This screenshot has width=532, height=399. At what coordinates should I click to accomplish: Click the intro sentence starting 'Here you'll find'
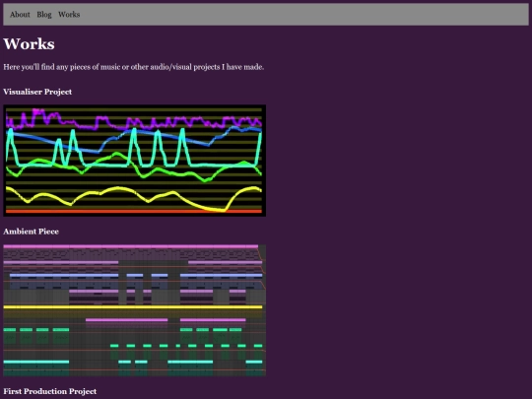[134, 67]
